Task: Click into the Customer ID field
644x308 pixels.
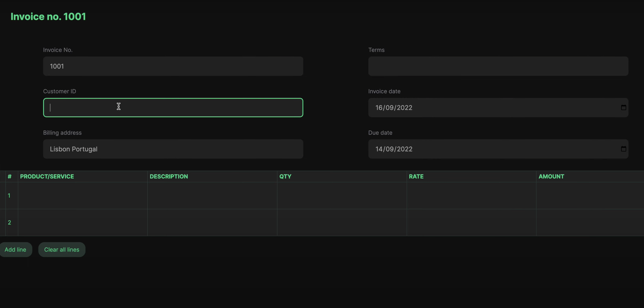Action: point(173,108)
